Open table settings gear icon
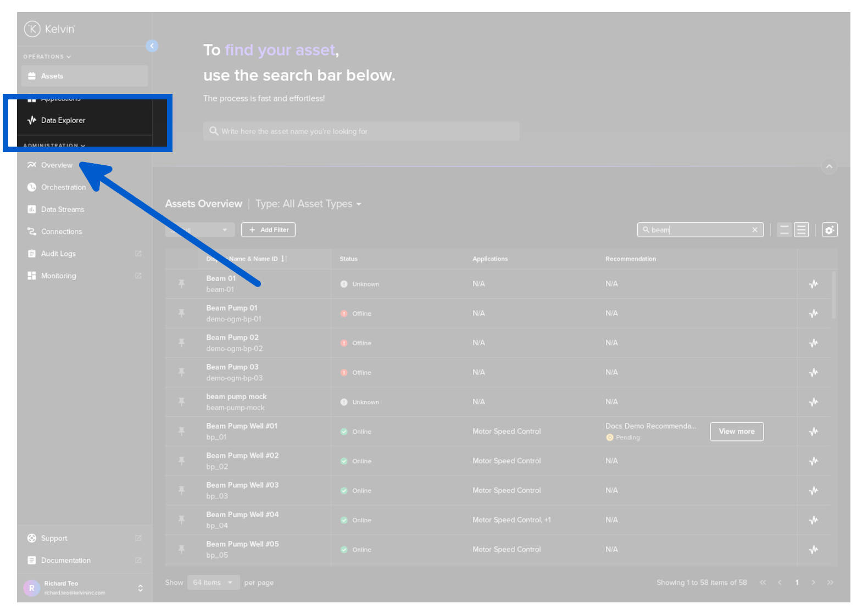This screenshot has width=868, height=615. [x=829, y=230]
